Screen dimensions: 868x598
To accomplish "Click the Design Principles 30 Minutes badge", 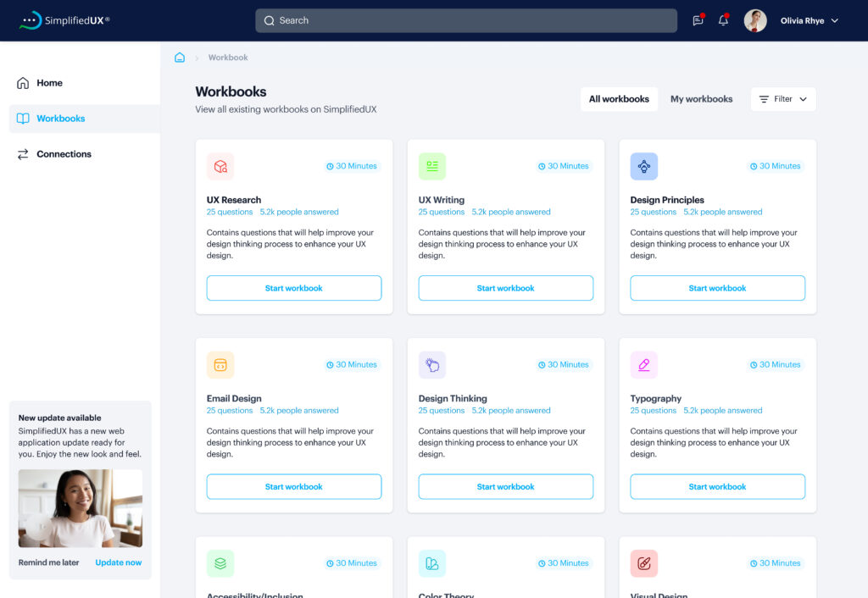I will coord(775,166).
